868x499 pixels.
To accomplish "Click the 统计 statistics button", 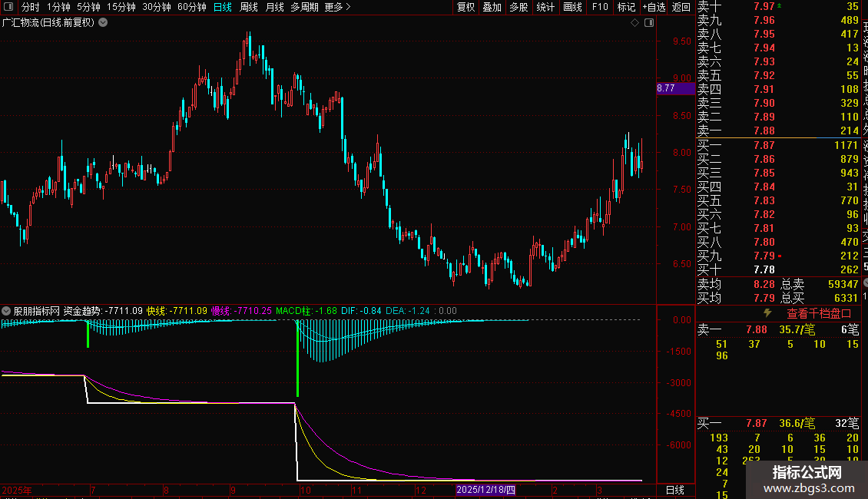I will point(545,7).
